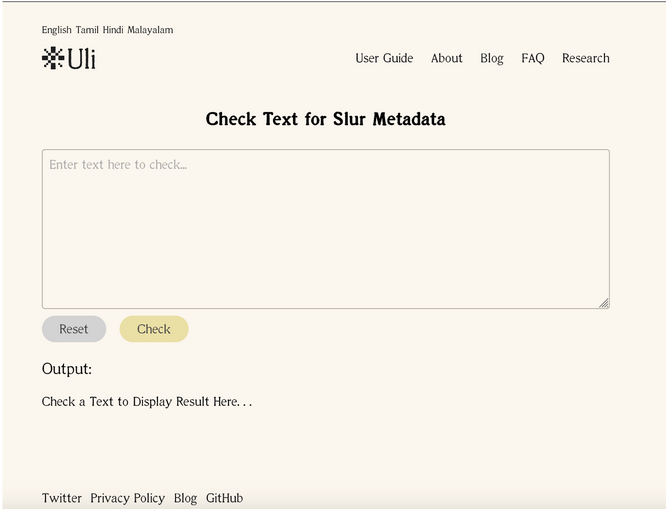Viewport: 666px width, 512px height.
Task: Switch language to English
Action: [56, 30]
